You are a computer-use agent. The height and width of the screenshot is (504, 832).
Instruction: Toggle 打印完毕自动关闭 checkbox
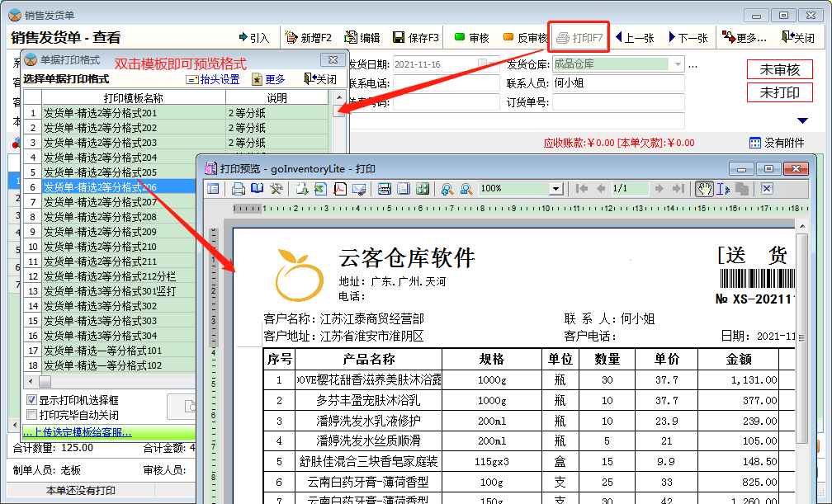pyautogui.click(x=31, y=415)
